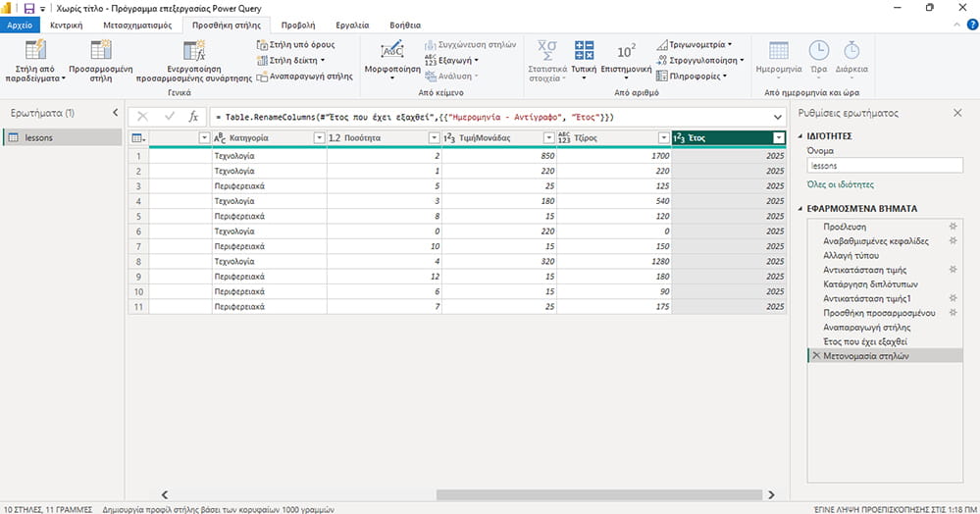The height and width of the screenshot is (514, 980).
Task: Open settings gear for Προέλευση step
Action: coord(954,227)
